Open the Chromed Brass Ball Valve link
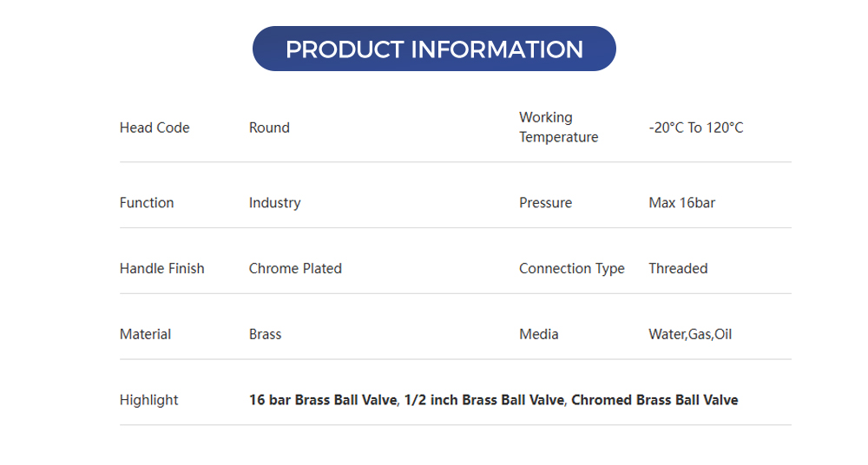This screenshot has width=868, height=465. click(x=654, y=400)
